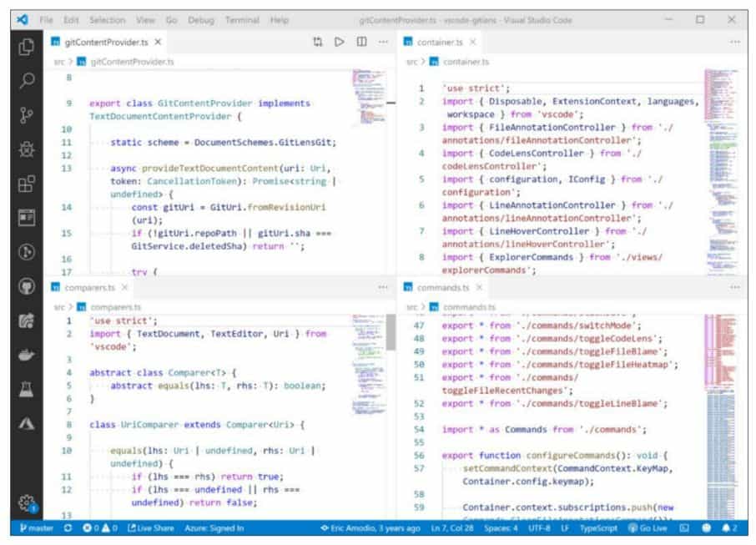The image size is (756, 545).
Task: Click the minimap of commands.ts editor
Action: click(x=721, y=416)
